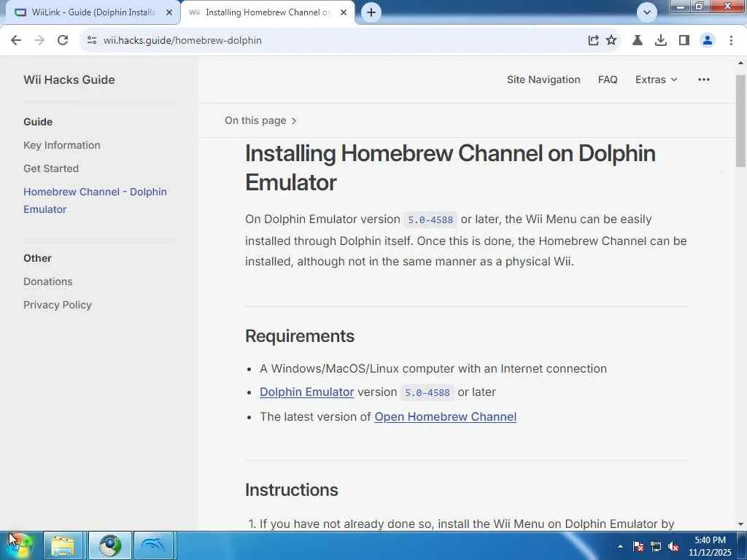Viewport: 747px width, 560px height.
Task: Click the 5.0-4588 code in intro paragraph
Action: (430, 219)
